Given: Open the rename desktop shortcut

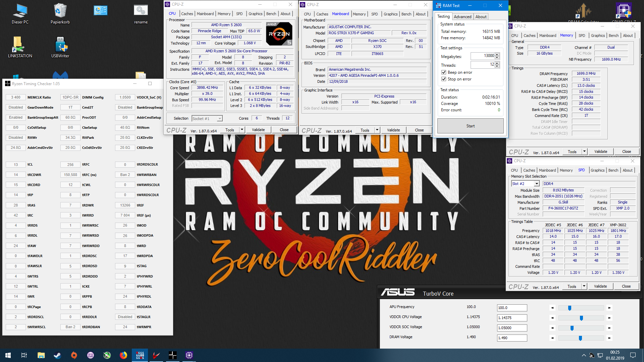Looking at the screenshot, I should 141,14.
